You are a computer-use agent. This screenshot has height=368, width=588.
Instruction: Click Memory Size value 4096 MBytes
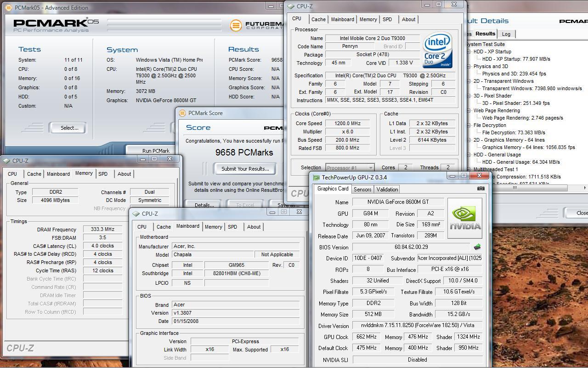pos(57,200)
